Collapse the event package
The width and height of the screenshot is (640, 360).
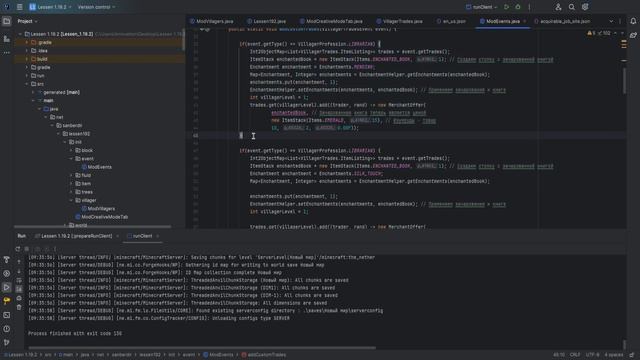[x=71, y=159]
